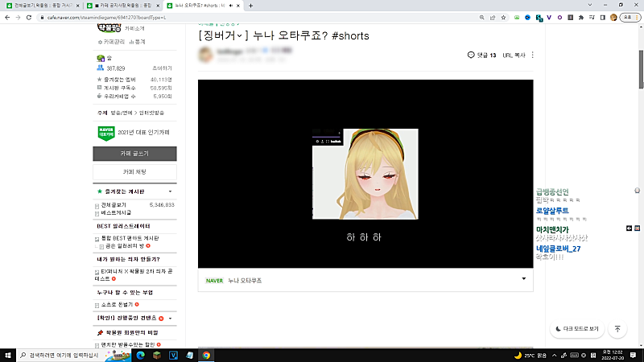Click the browser forward arrow
The width and height of the screenshot is (644, 362).
tap(18, 18)
